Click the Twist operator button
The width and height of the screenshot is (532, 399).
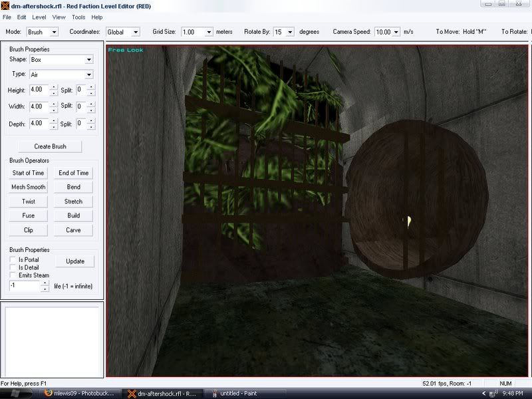tap(28, 201)
